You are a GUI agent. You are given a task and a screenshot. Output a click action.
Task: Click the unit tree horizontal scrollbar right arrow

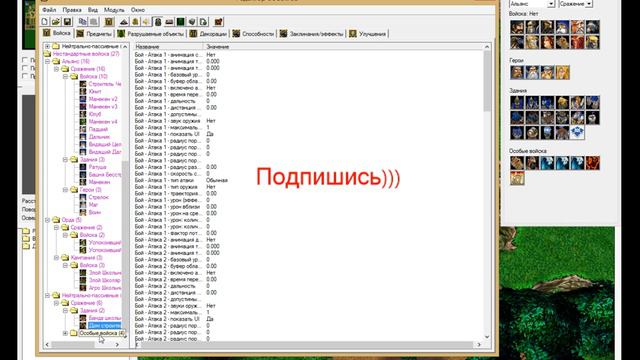point(118,345)
